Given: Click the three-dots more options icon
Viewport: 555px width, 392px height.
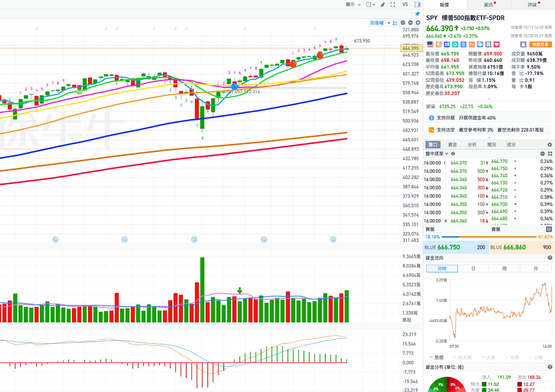Looking at the screenshot, I should [543, 154].
